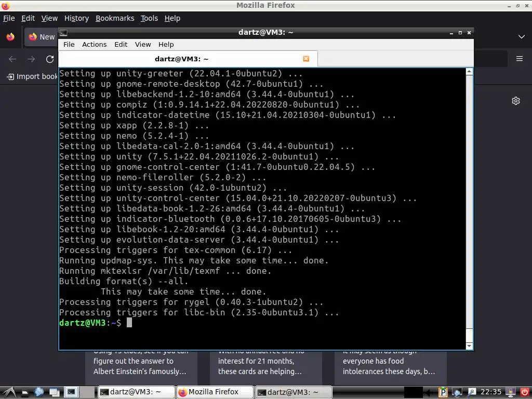Open the terminal Edit menu
Screen dimensions: 532x399
121,45
